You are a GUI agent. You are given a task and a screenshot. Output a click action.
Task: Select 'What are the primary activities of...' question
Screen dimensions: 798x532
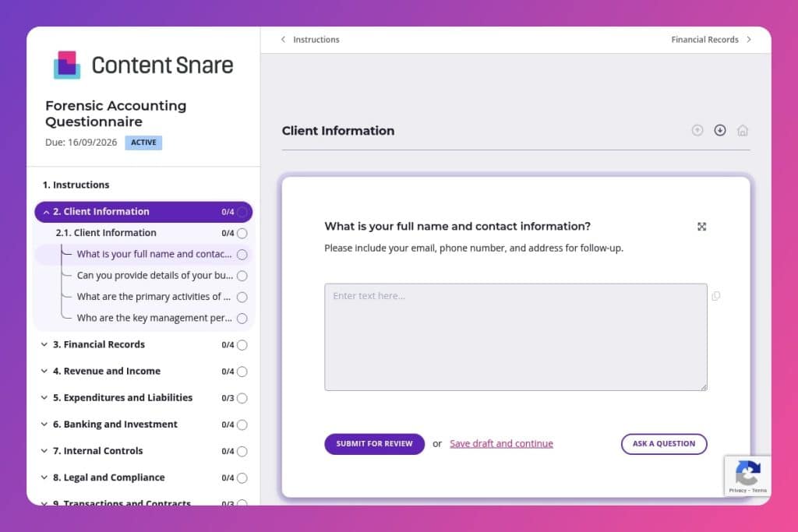[x=154, y=297]
